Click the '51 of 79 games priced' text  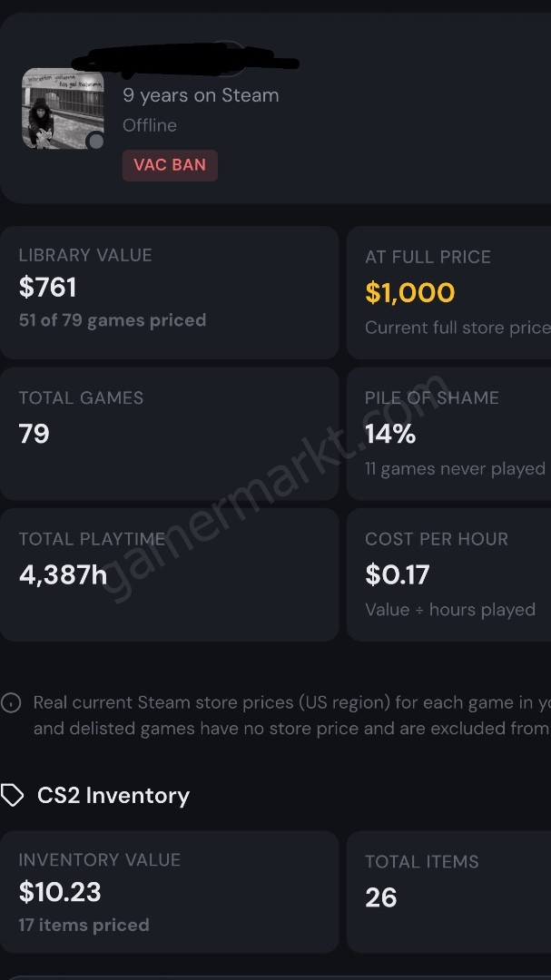coord(113,320)
